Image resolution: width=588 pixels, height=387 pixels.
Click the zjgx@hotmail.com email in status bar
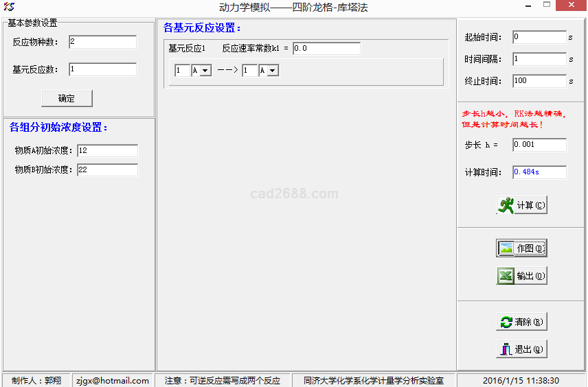pyautogui.click(x=113, y=380)
